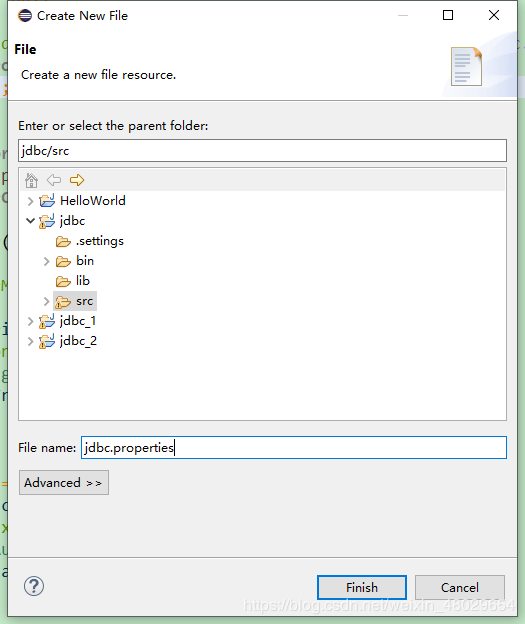The width and height of the screenshot is (525, 624).
Task: Select the bin folder label
Action: pyautogui.click(x=85, y=261)
